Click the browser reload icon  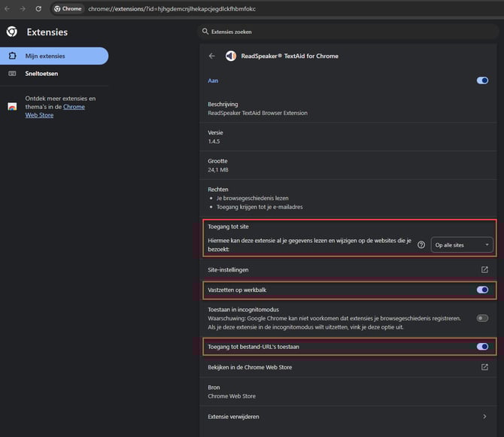click(38, 8)
